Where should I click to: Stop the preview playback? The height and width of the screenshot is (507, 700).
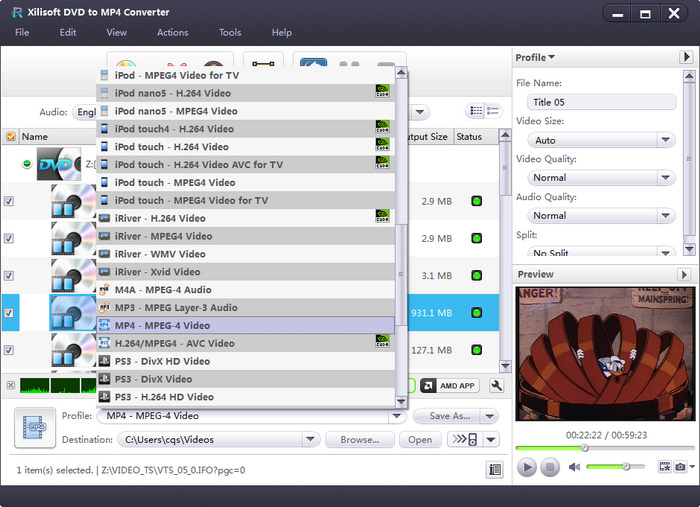tap(550, 467)
